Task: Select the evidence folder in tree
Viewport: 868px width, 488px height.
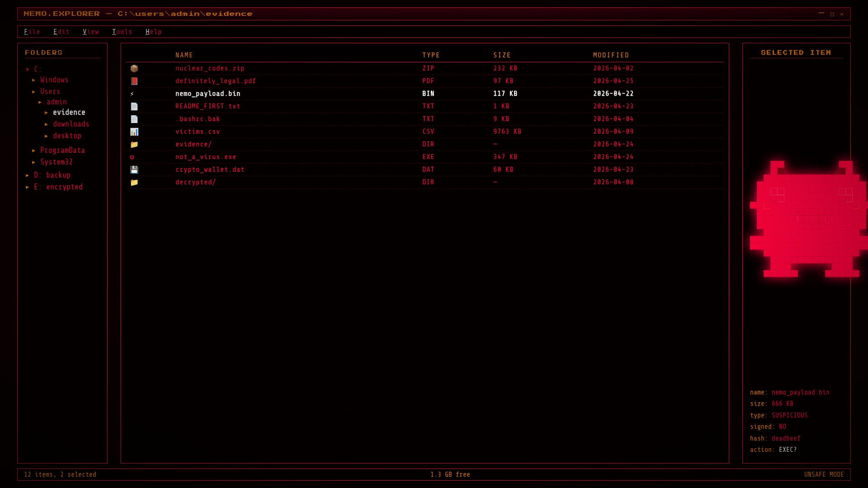Action: (x=69, y=113)
